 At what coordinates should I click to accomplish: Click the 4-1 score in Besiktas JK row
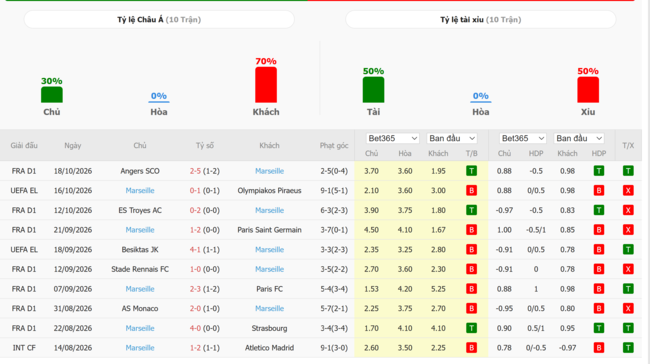[x=195, y=250]
